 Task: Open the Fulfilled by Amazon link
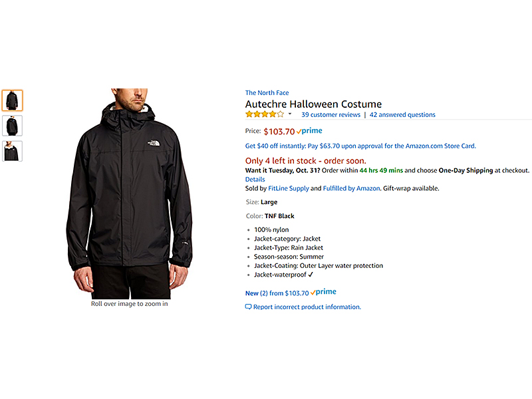tap(351, 188)
